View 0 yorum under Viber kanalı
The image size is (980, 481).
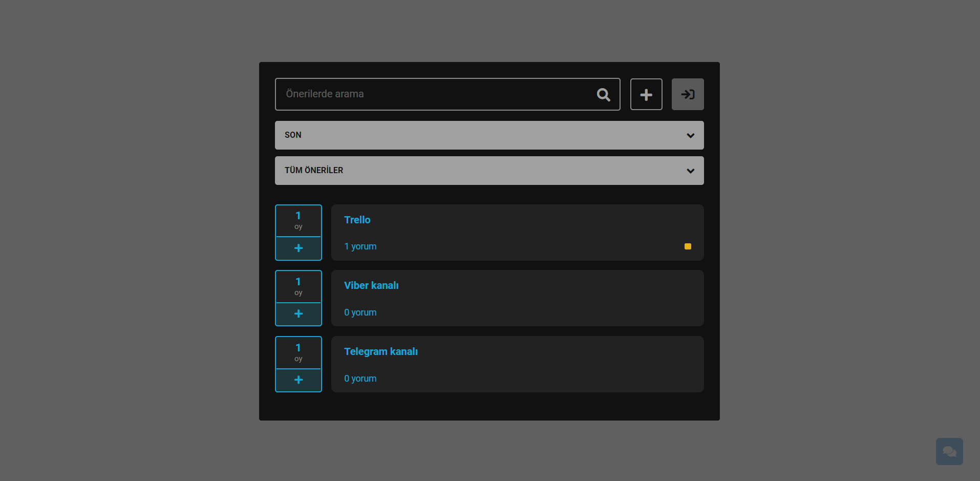tap(360, 312)
